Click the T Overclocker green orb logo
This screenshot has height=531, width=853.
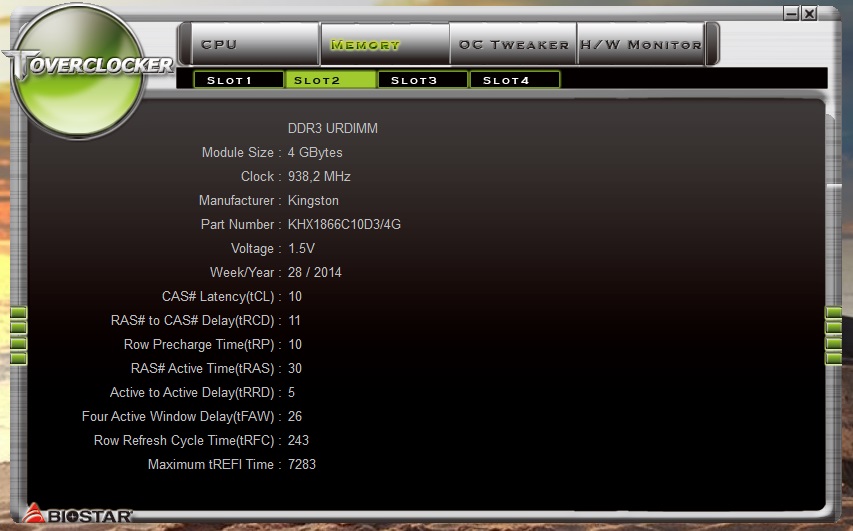[x=78, y=70]
